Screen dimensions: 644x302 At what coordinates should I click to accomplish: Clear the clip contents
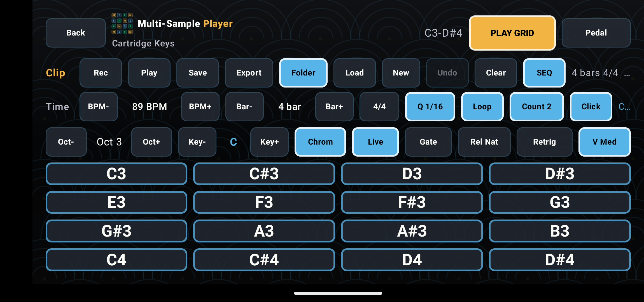pos(496,73)
